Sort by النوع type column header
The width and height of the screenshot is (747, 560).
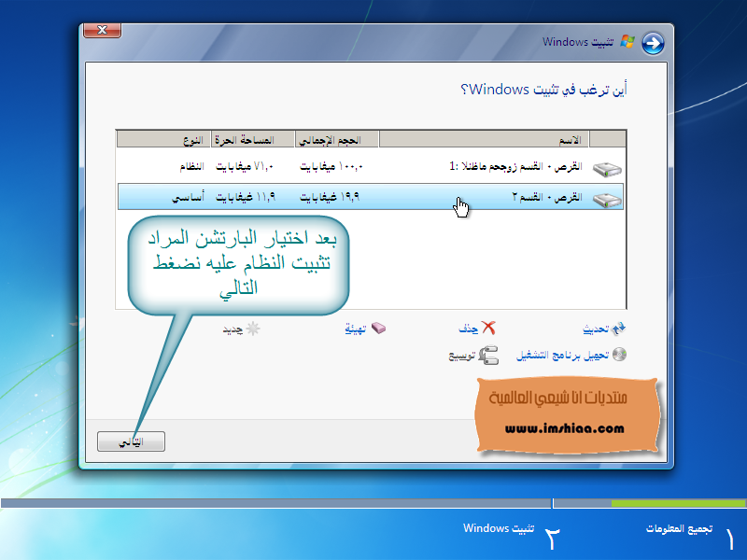(x=163, y=139)
